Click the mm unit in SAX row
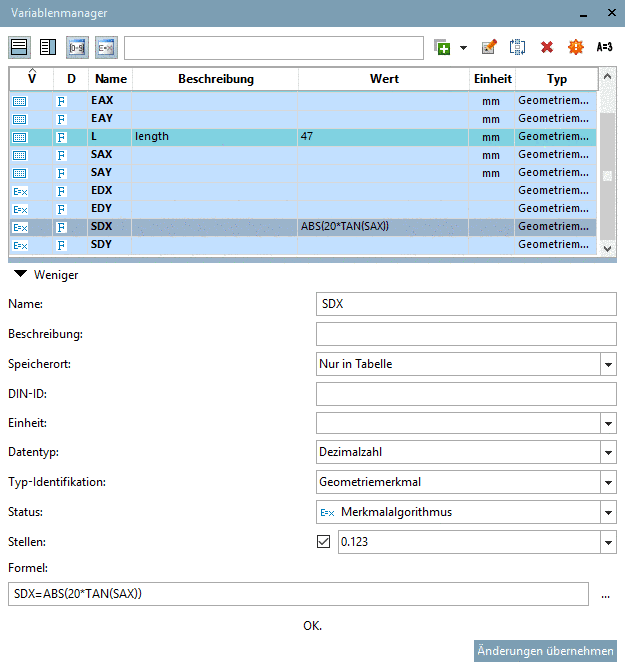 point(491,155)
